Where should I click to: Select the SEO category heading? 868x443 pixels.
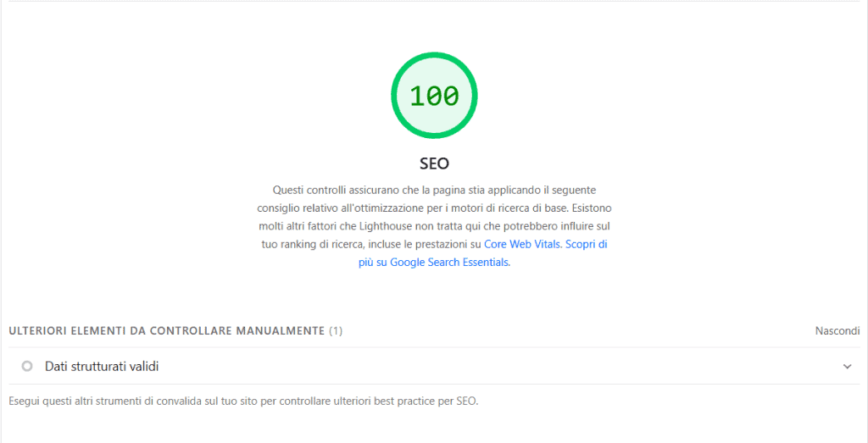434,163
